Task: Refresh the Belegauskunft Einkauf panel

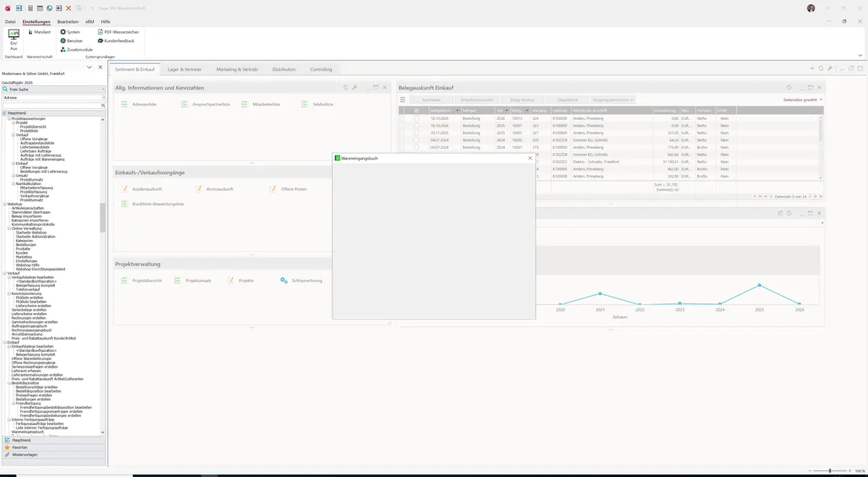Action: click(789, 87)
